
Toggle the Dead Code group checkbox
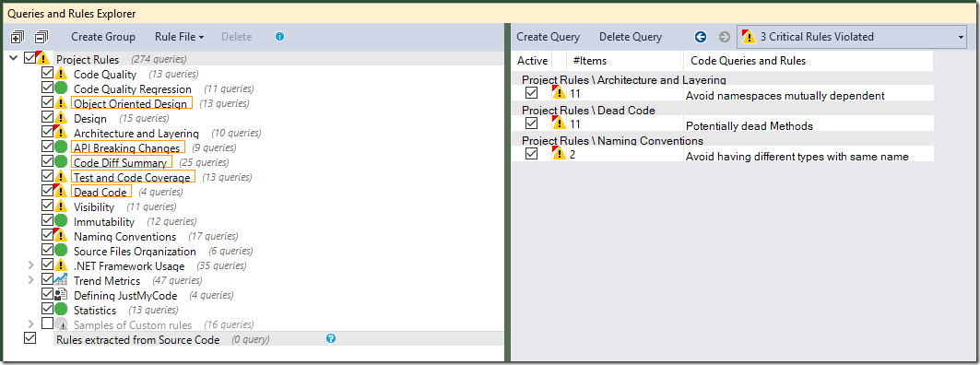click(x=48, y=191)
